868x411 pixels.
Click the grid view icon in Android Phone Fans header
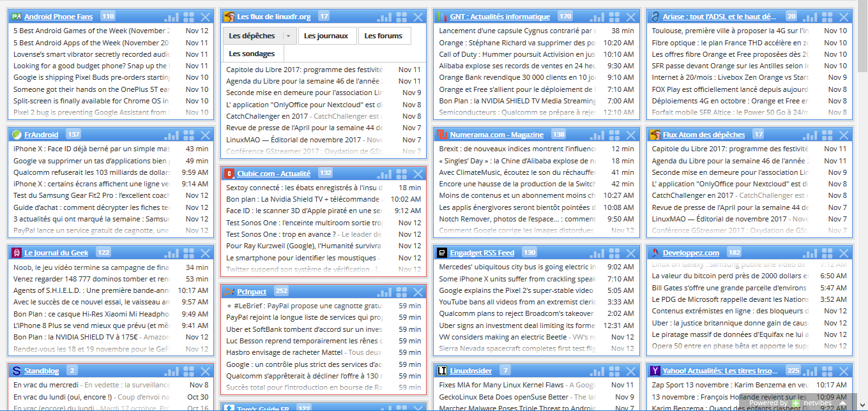189,17
